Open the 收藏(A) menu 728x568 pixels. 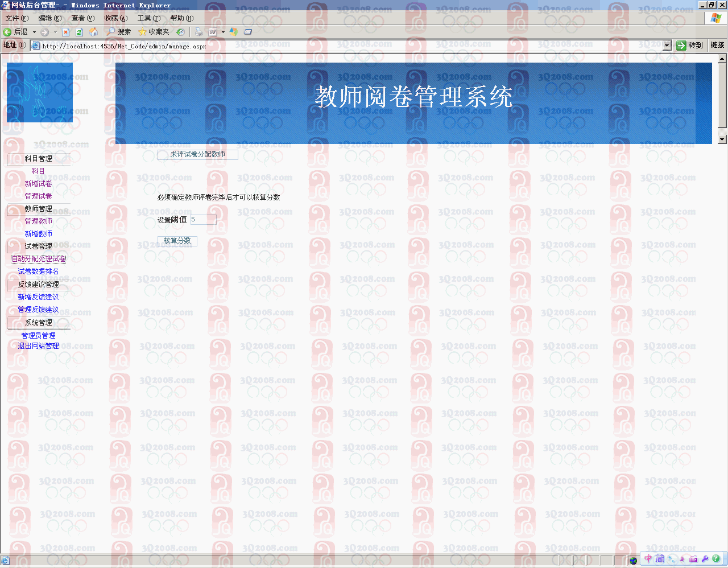[116, 18]
